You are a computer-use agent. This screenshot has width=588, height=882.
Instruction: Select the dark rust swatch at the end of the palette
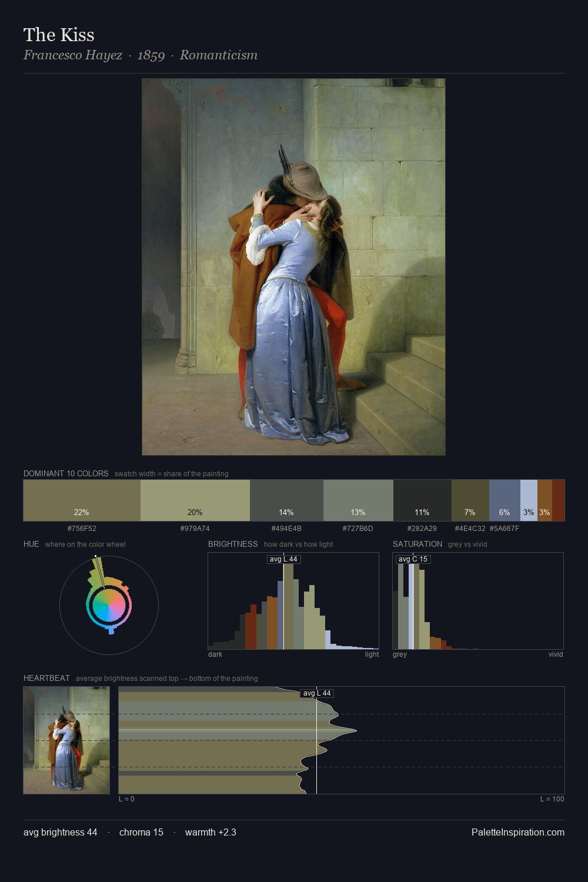click(558, 500)
